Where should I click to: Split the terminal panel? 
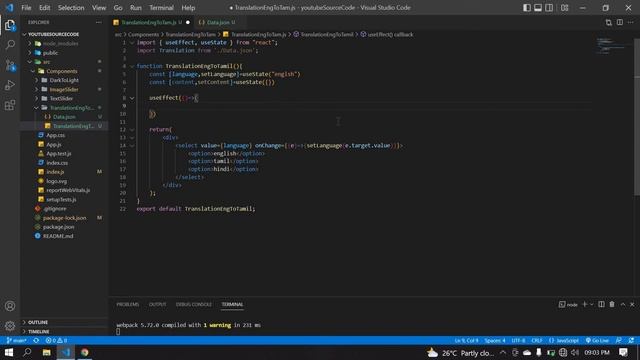pos(601,304)
